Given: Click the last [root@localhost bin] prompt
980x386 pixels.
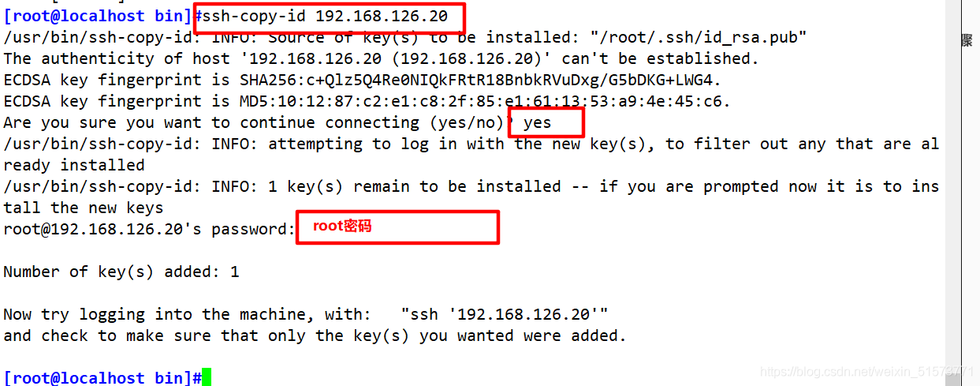Looking at the screenshot, I should point(98,378).
